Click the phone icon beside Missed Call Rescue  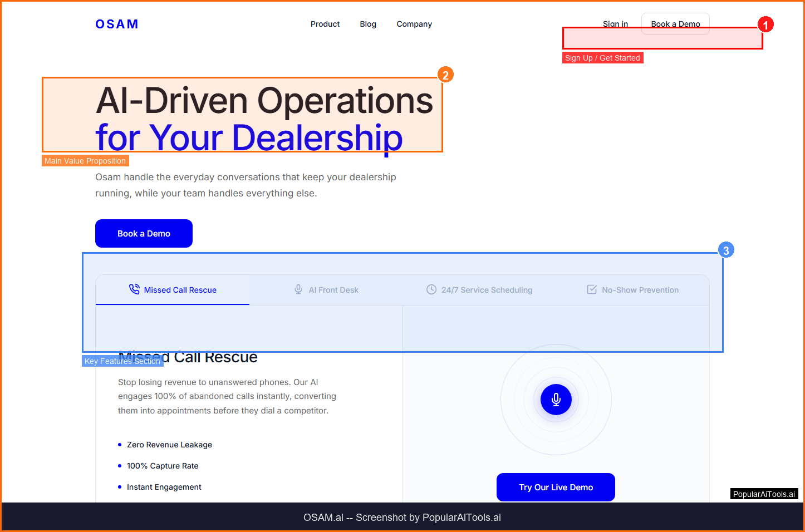pyautogui.click(x=134, y=289)
